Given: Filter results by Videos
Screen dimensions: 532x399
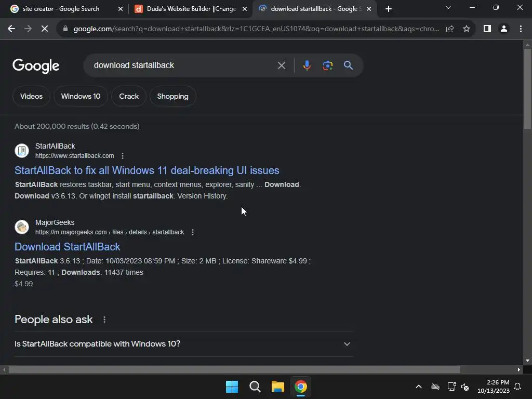Looking at the screenshot, I should tap(31, 96).
